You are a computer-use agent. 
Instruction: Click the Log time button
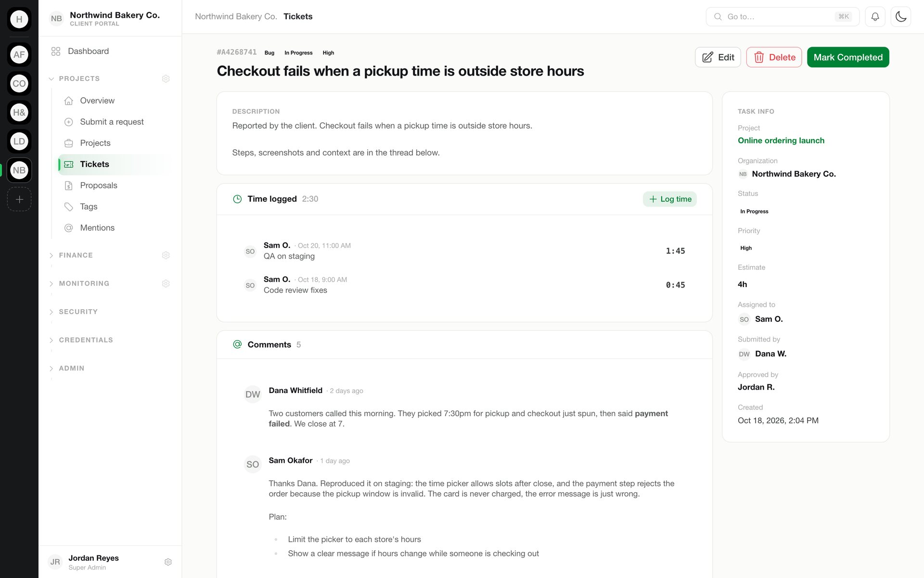pos(669,199)
